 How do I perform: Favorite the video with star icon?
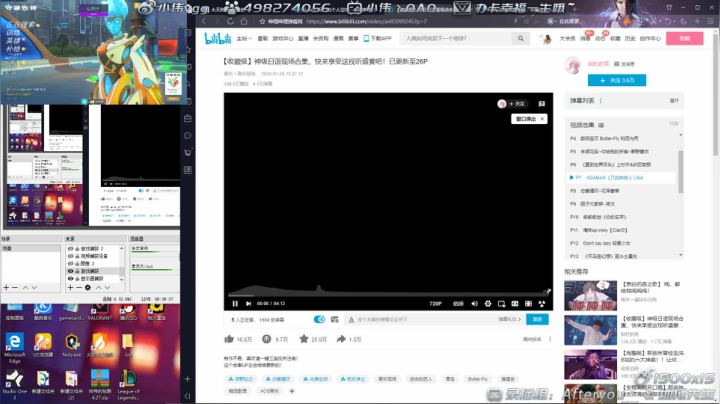(x=304, y=339)
